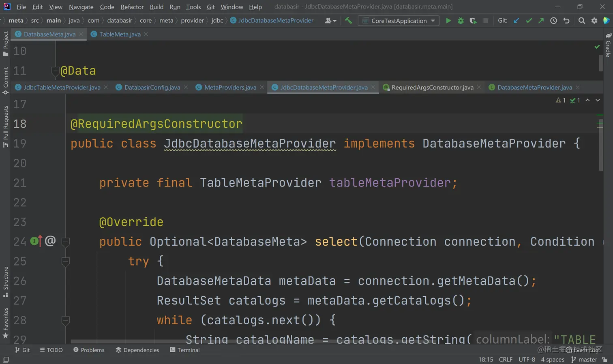Click the Build Project hammer icon
The width and height of the screenshot is (613, 364).
tap(348, 20)
